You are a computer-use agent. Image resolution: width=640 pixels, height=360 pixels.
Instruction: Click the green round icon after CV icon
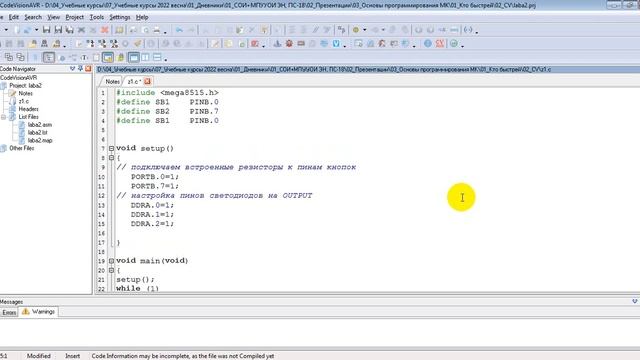tap(454, 44)
